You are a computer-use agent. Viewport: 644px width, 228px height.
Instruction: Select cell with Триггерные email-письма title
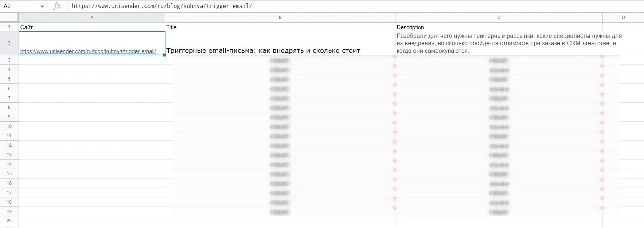click(x=280, y=43)
